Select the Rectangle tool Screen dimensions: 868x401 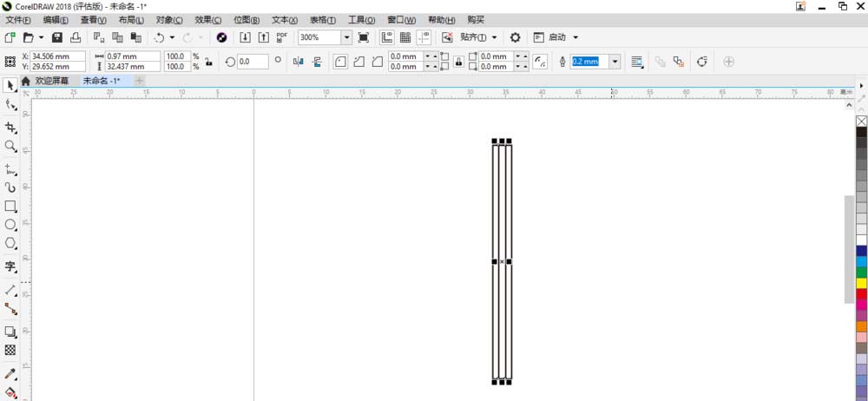tap(10, 206)
